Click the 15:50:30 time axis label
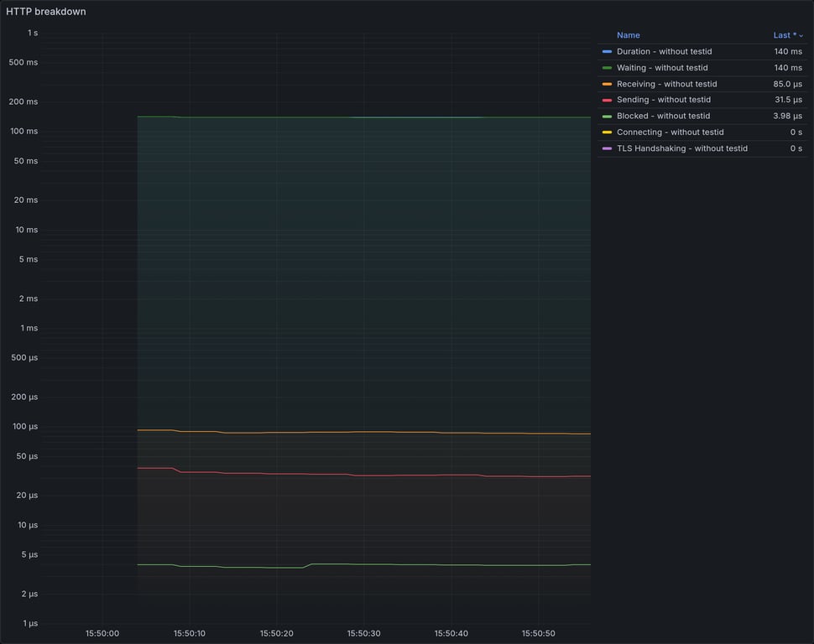 (363, 633)
